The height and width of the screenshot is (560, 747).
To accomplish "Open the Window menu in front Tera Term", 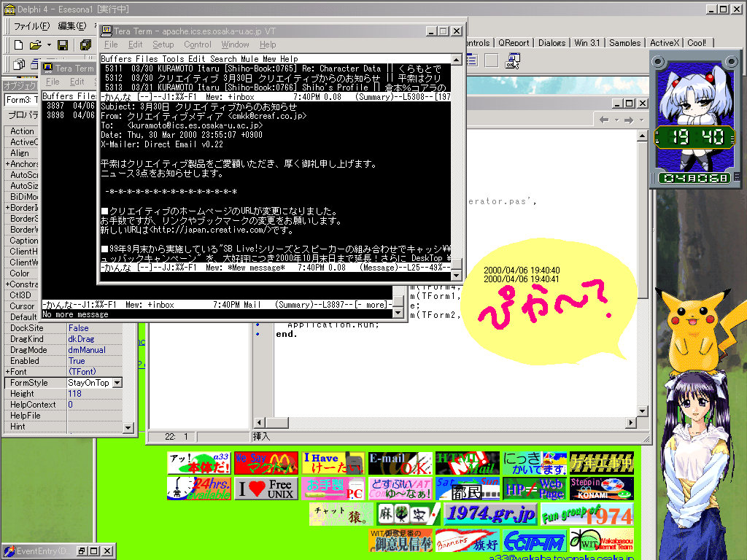I will pos(235,44).
